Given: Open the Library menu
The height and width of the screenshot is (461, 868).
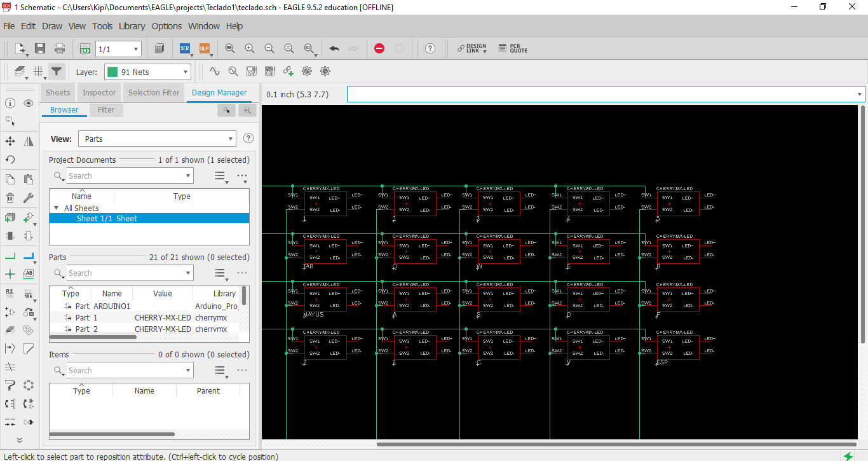Looking at the screenshot, I should pos(132,26).
